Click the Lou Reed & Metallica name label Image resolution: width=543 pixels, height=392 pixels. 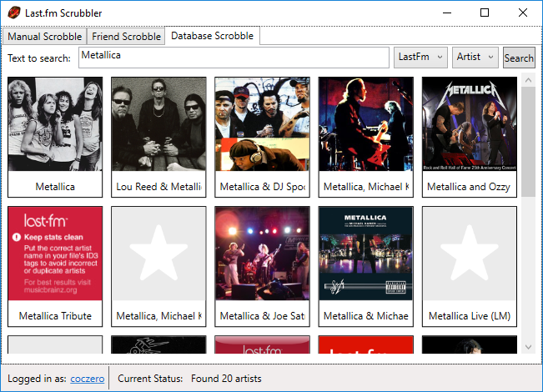pyautogui.click(x=158, y=187)
